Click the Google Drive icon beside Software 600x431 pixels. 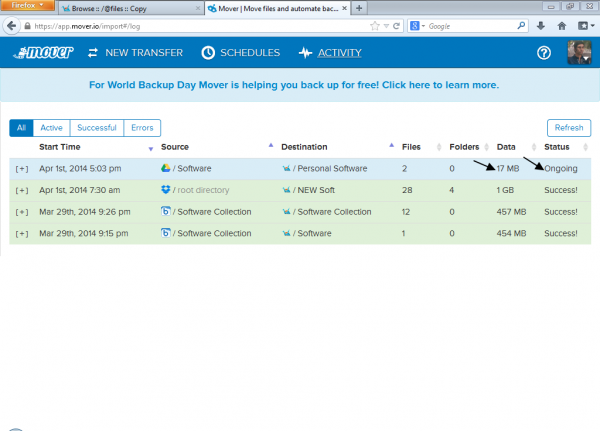point(166,168)
